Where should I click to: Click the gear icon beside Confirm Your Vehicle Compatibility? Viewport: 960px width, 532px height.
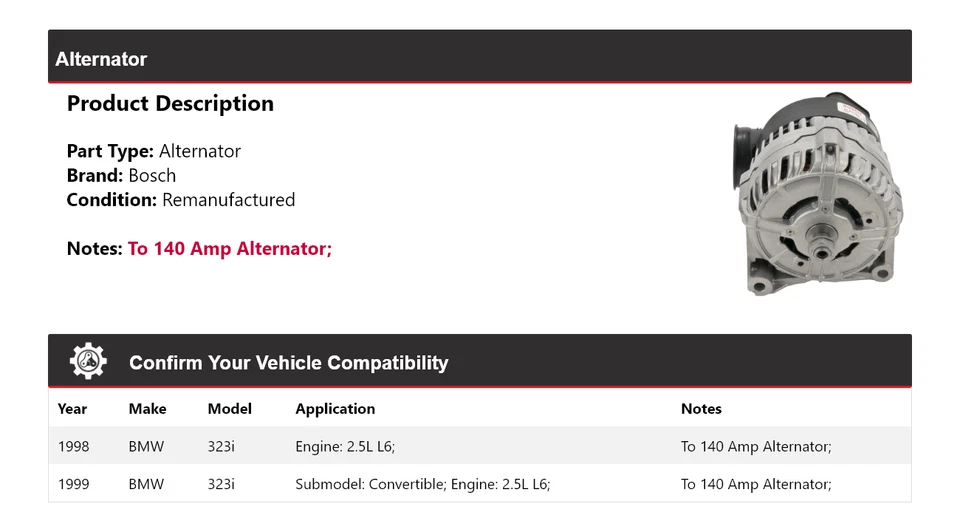[x=88, y=361]
